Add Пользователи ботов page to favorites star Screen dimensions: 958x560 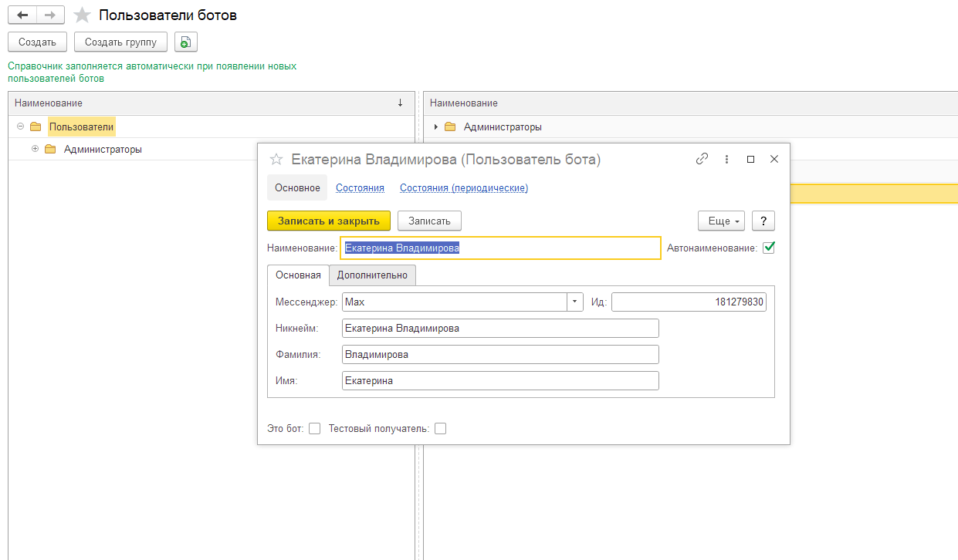(x=82, y=15)
